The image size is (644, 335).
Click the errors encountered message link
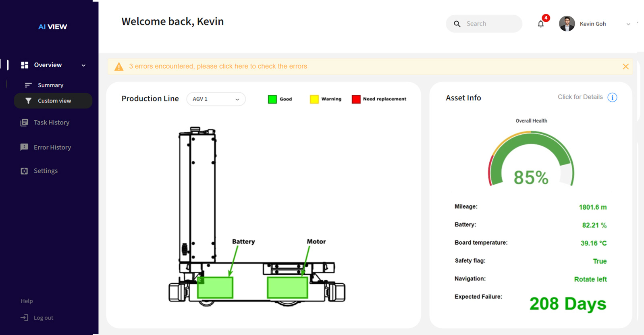(x=218, y=66)
